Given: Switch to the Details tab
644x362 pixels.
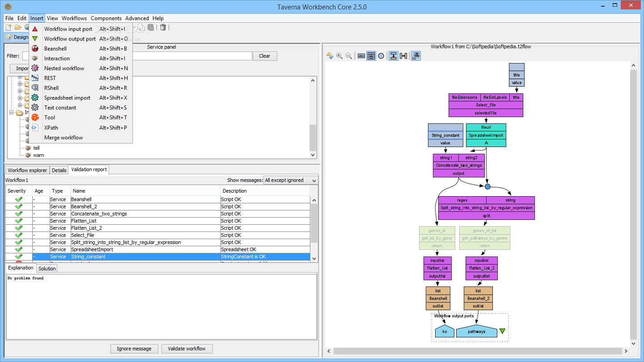Looking at the screenshot, I should click(x=59, y=170).
